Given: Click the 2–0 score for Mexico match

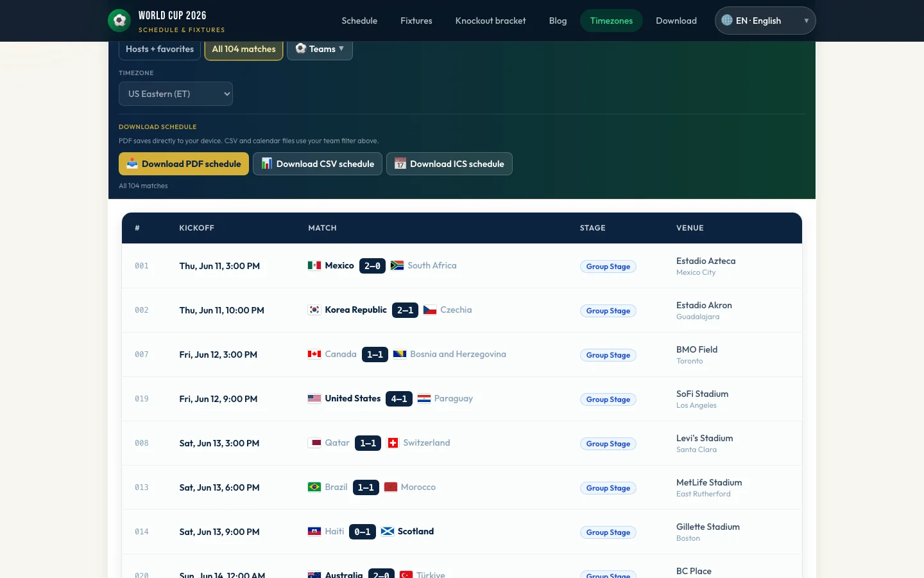Looking at the screenshot, I should tap(372, 266).
